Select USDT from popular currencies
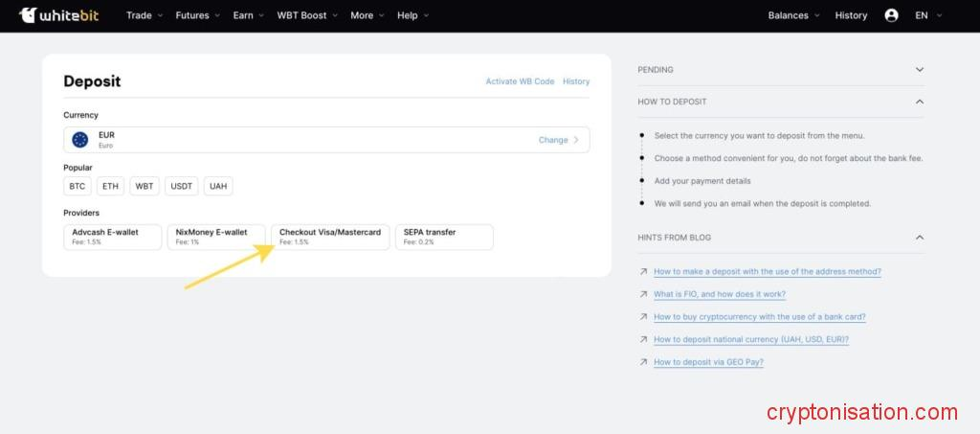 181,186
